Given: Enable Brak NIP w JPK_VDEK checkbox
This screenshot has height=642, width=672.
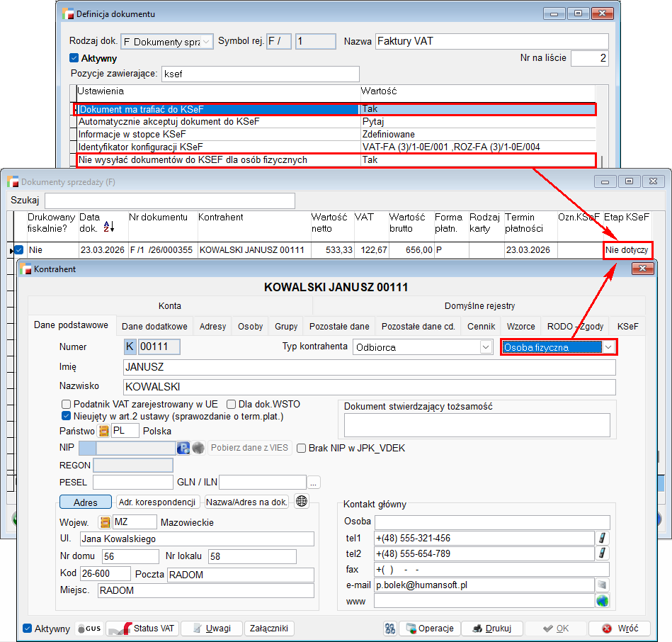Looking at the screenshot, I should [x=301, y=448].
